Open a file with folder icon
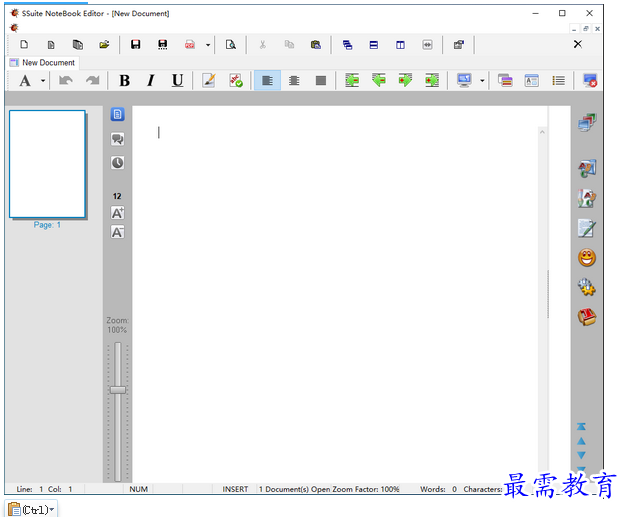 coord(104,44)
